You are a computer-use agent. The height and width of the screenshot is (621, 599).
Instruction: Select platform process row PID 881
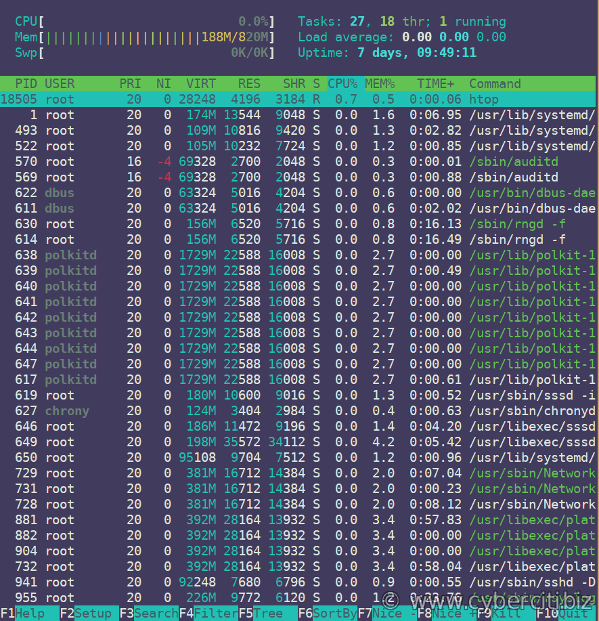[x=298, y=520]
